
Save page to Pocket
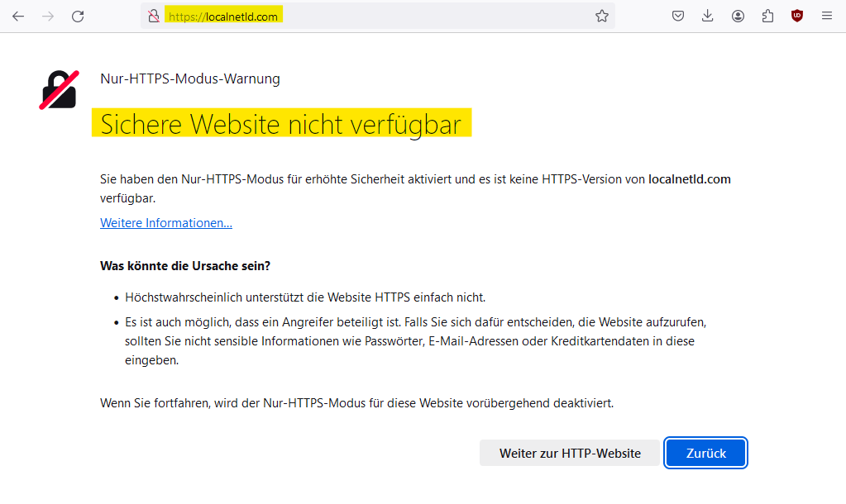click(x=678, y=16)
